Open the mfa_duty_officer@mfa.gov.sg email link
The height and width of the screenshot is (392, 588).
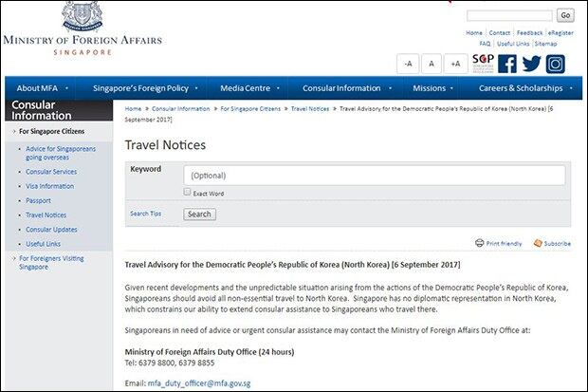[x=199, y=383]
